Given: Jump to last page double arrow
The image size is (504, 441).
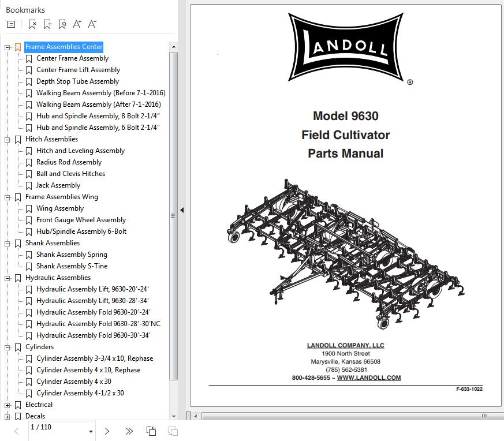Looking at the screenshot, I should (129, 431).
